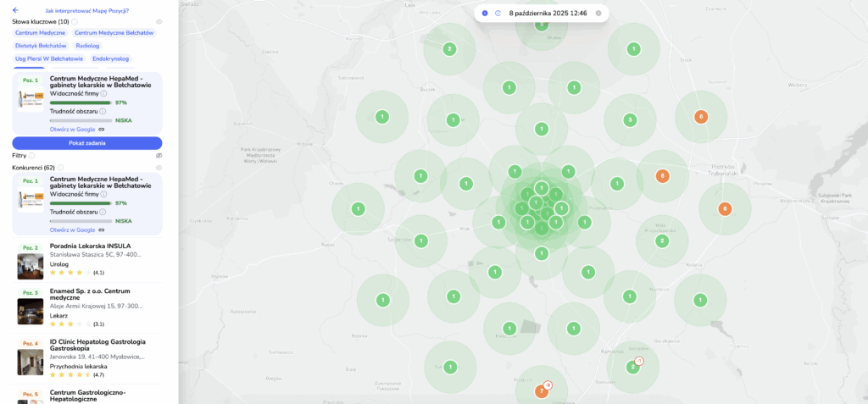
Task: Show Trudność obszaru info in Konkurenci card
Action: click(x=103, y=213)
